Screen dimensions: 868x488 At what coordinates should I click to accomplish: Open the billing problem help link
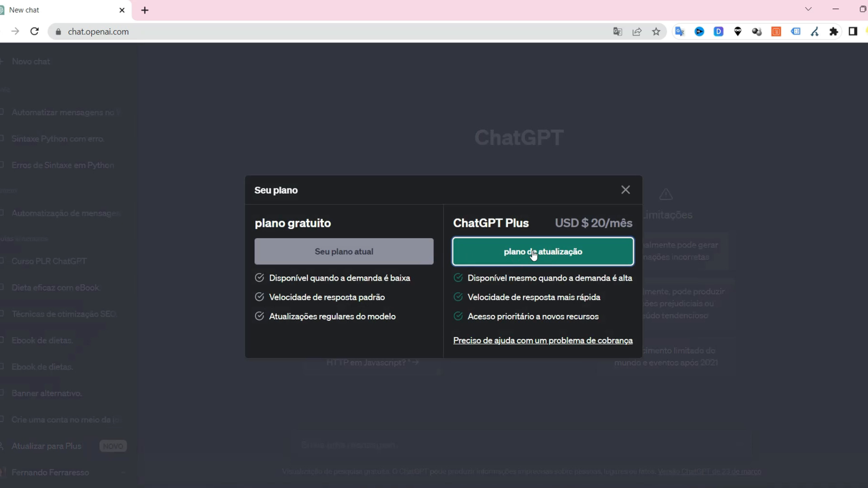pos(543,341)
